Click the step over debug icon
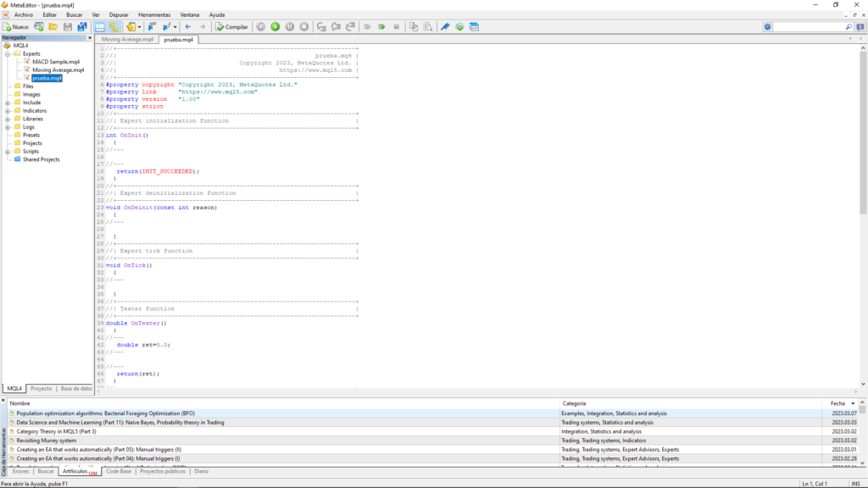Screen dimensions: 868x488 336,26
